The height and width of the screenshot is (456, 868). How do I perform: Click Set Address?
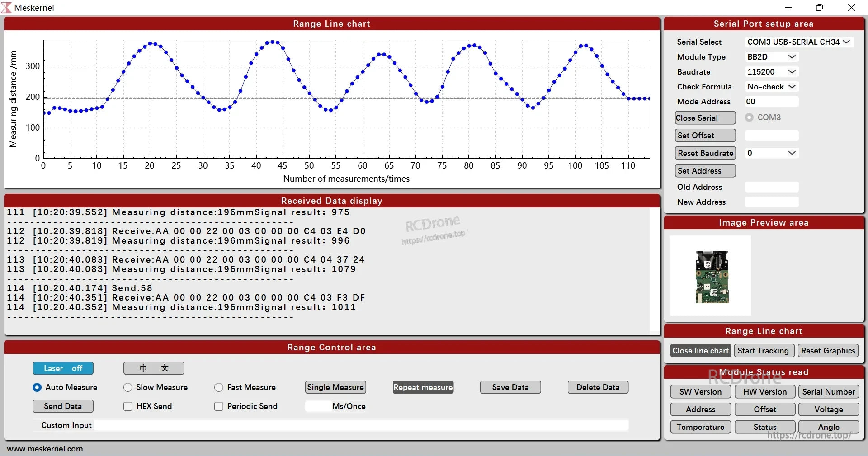coord(704,171)
